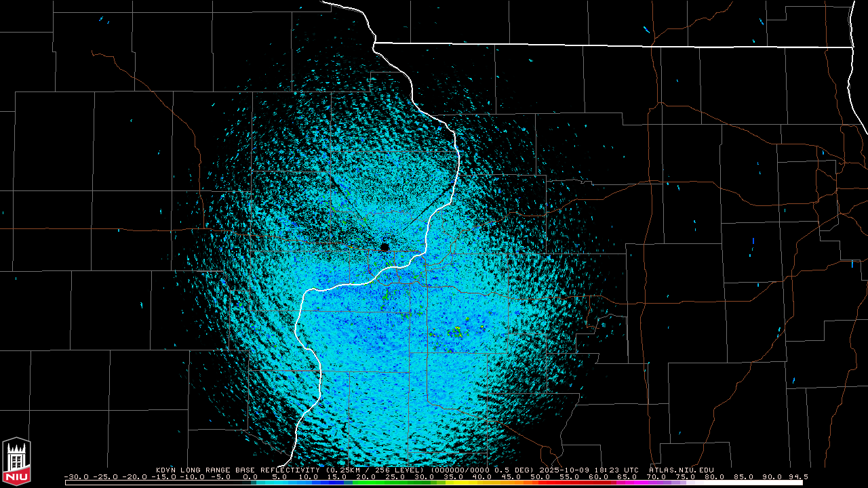The height and width of the screenshot is (488, 868).
Task: Click the -30.0 label on the scale
Action: (77, 476)
